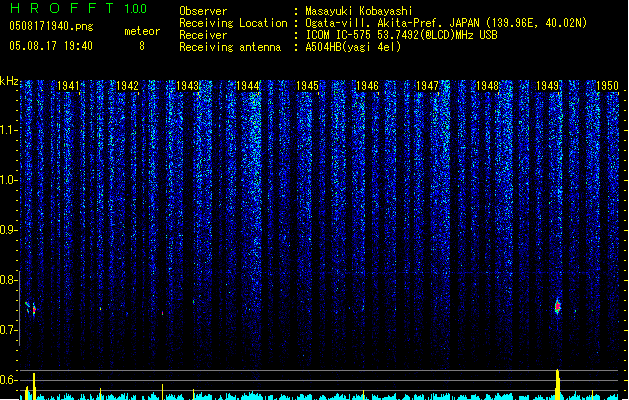Image resolution: width=629 pixels, height=400 pixels.
Task: Click the Observer field label
Action: pos(203,11)
